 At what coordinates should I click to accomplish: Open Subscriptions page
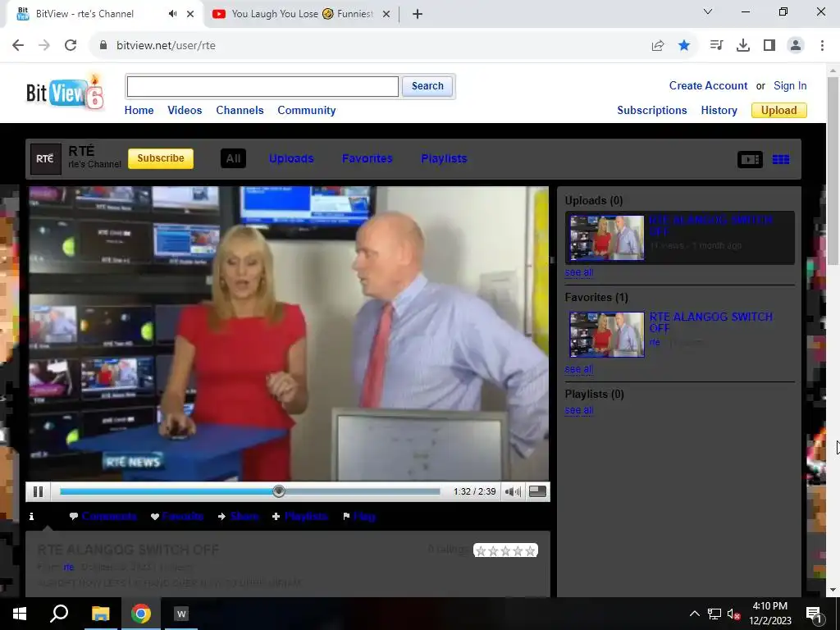(x=652, y=111)
